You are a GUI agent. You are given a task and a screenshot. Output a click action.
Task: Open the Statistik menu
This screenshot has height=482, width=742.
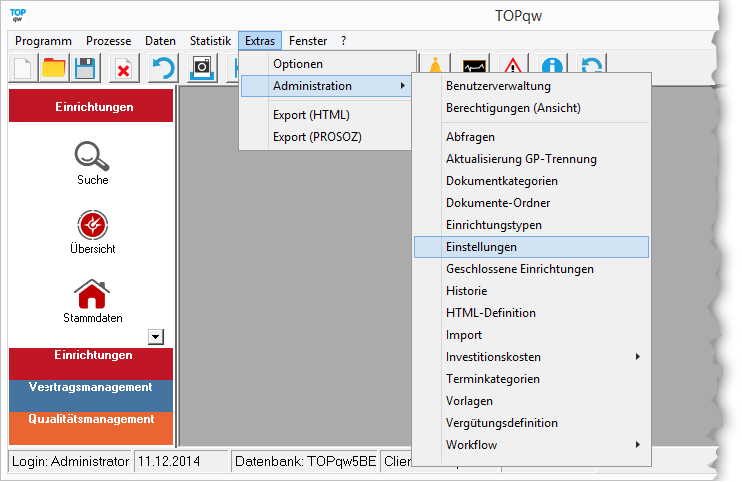pos(210,41)
